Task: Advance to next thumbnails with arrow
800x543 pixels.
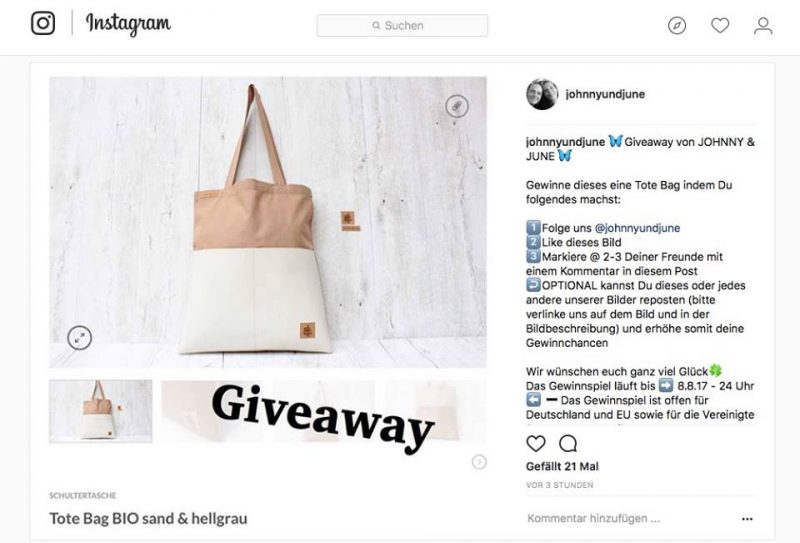Action: (479, 462)
